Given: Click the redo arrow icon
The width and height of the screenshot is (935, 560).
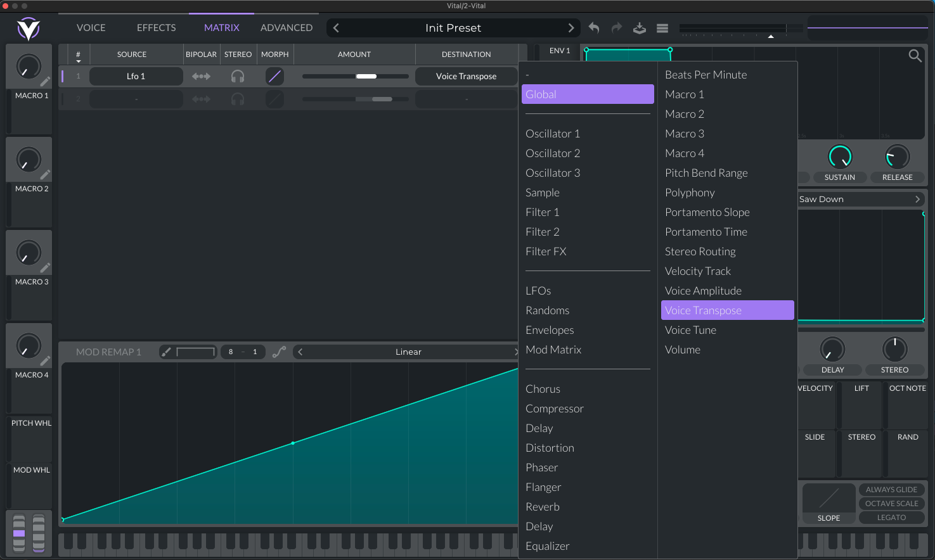Looking at the screenshot, I should click(617, 28).
